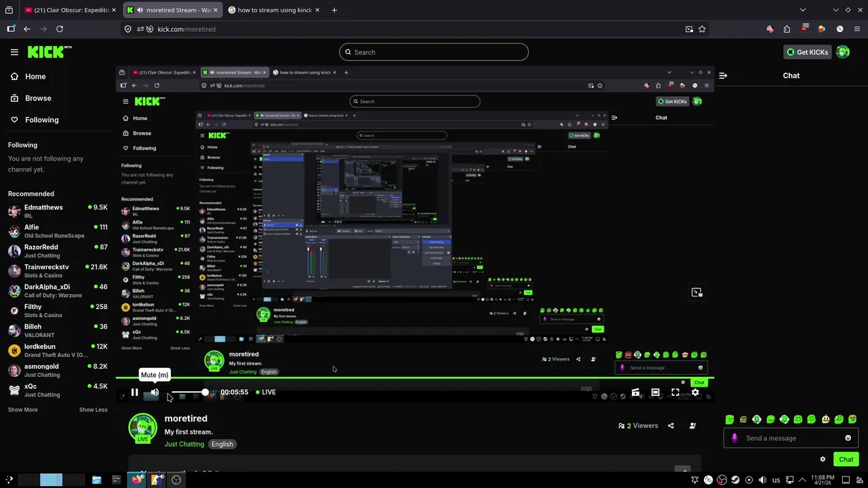Click the 2 Viewers count
This screenshot has width=868, height=488.
point(638,426)
